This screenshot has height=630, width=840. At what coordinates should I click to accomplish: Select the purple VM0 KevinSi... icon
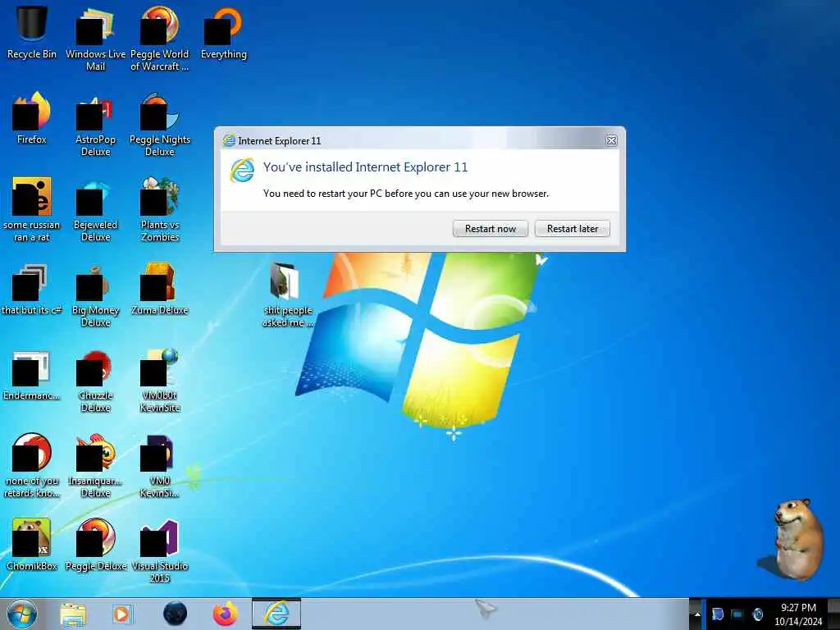[160, 466]
